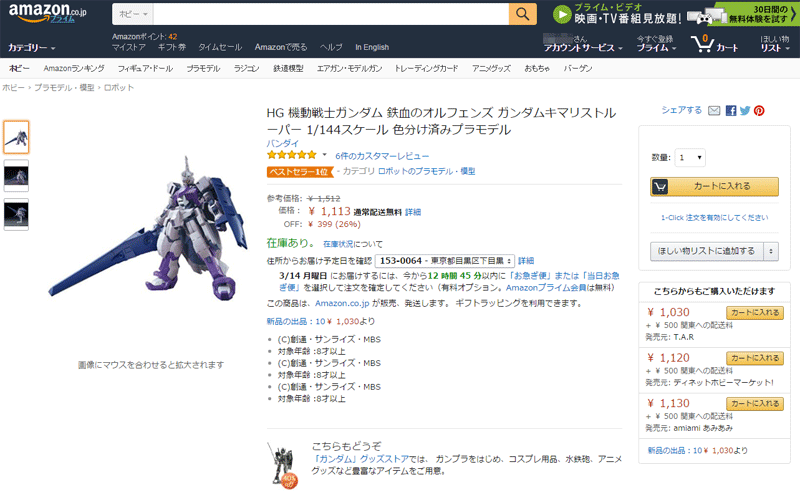This screenshot has width=800, height=495.
Task: Click the Amazon.co.jp seller link
Action: click(342, 303)
